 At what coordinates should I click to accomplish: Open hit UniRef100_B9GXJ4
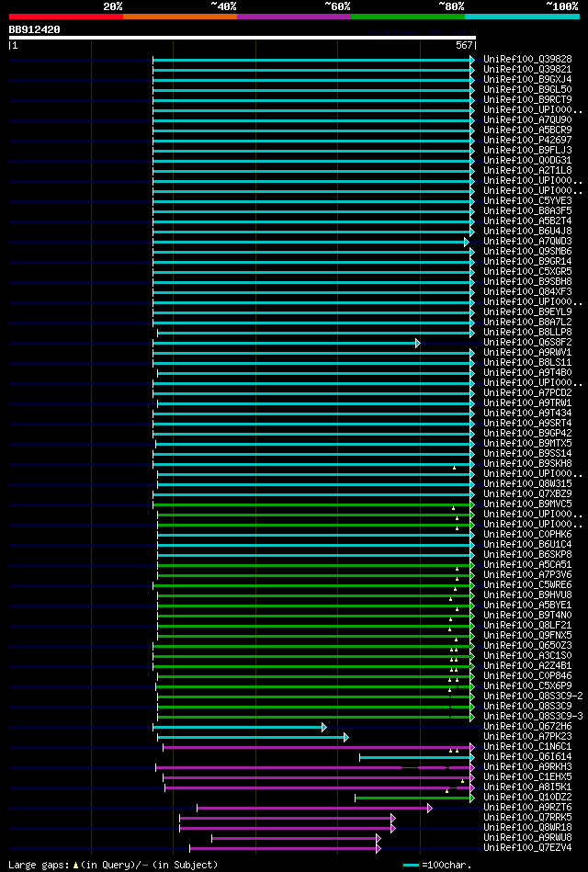coord(527,80)
